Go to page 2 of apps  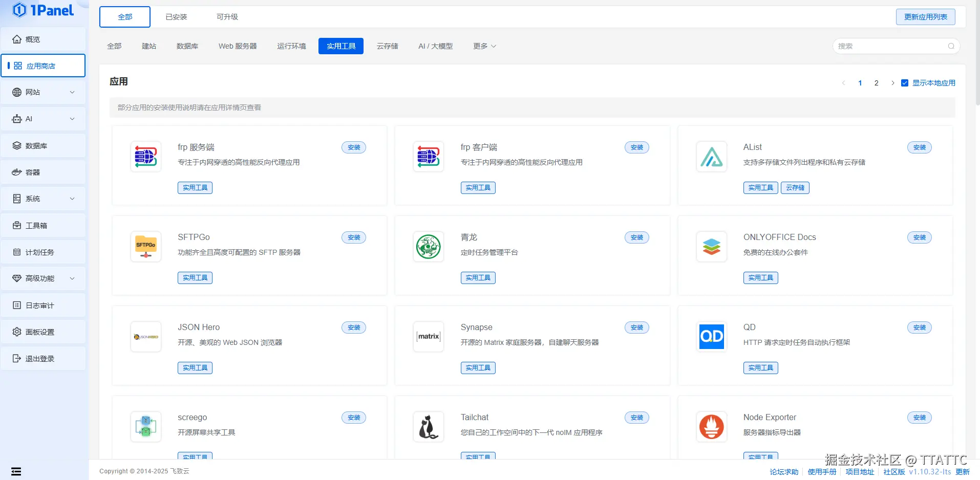(x=876, y=83)
